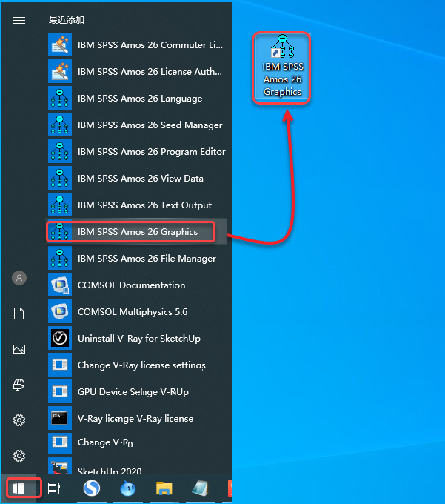Click the Change V-Ray license settings icon

coord(60,365)
